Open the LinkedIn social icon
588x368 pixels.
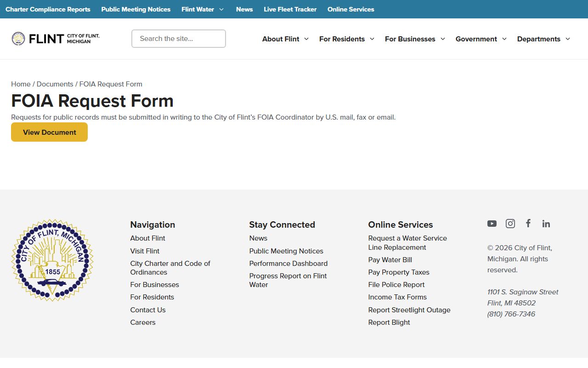click(x=546, y=224)
